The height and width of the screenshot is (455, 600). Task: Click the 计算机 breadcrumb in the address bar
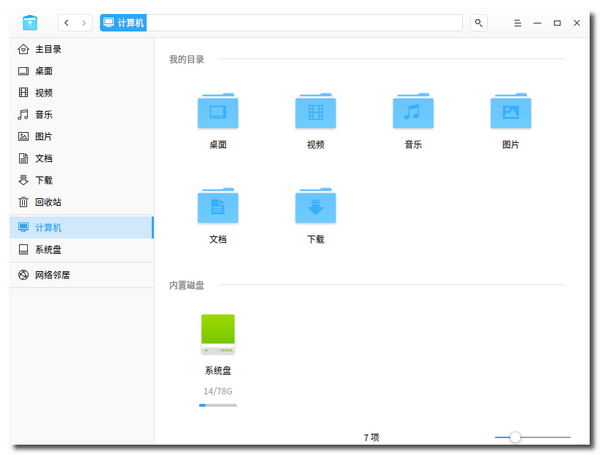tap(123, 23)
